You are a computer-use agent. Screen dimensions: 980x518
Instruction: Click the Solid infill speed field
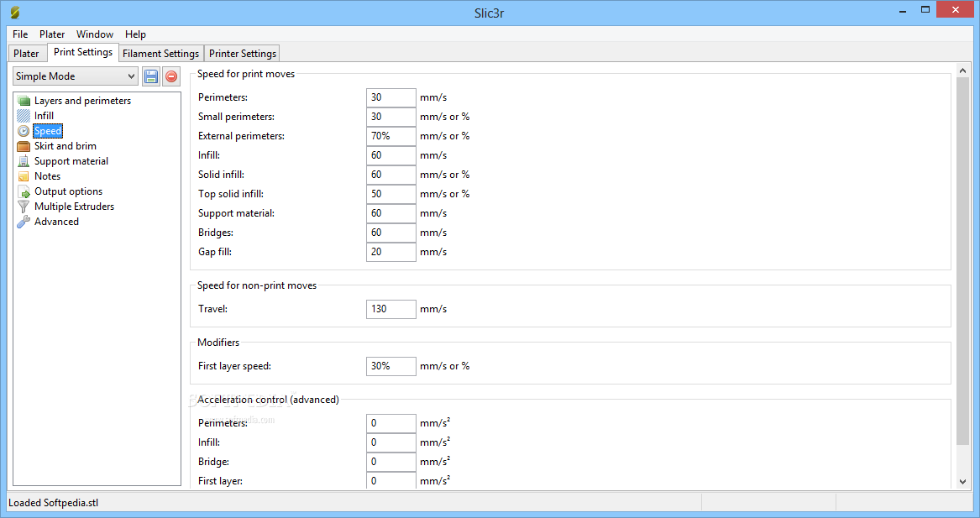pyautogui.click(x=390, y=175)
